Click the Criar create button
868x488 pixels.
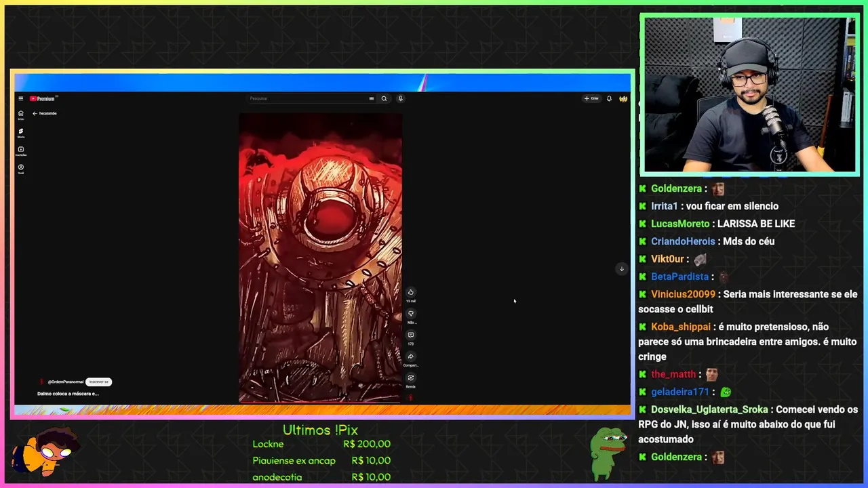coord(591,98)
